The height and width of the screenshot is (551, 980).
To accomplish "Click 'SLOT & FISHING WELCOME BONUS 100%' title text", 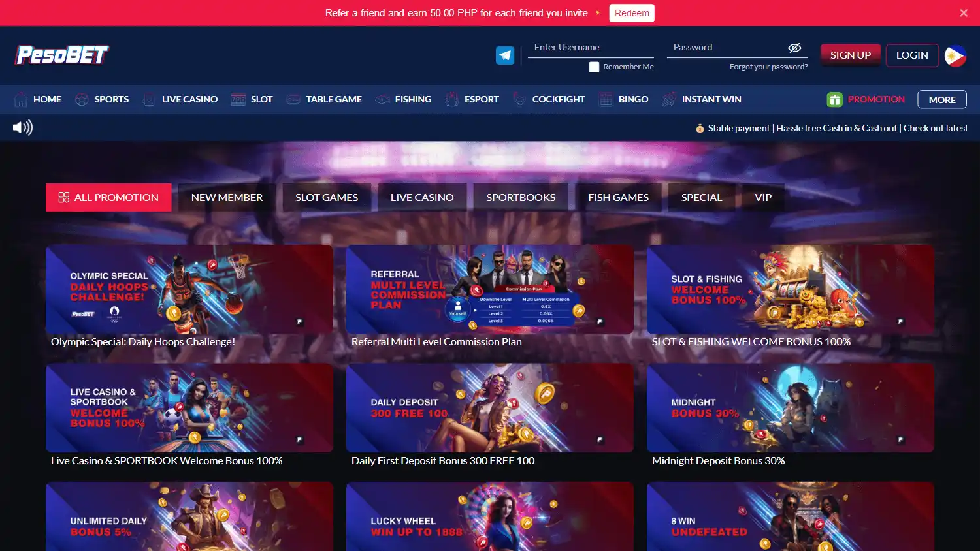I will 751,342.
